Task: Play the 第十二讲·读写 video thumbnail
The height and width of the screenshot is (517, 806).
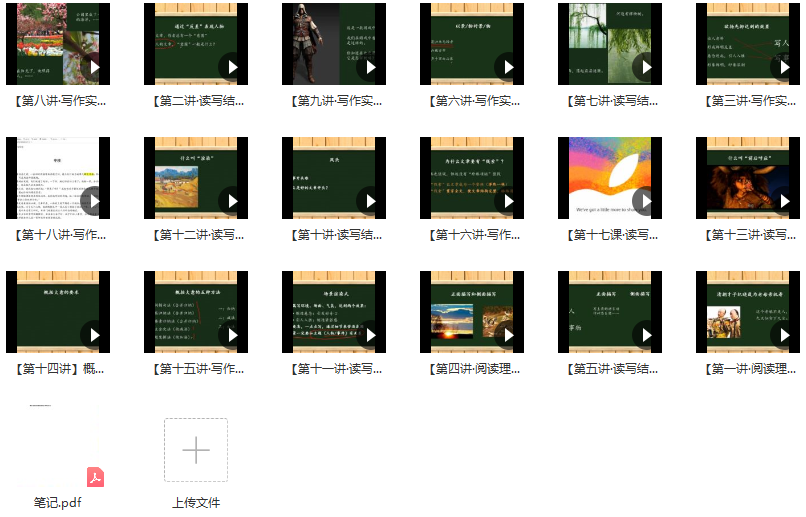Action: 196,178
